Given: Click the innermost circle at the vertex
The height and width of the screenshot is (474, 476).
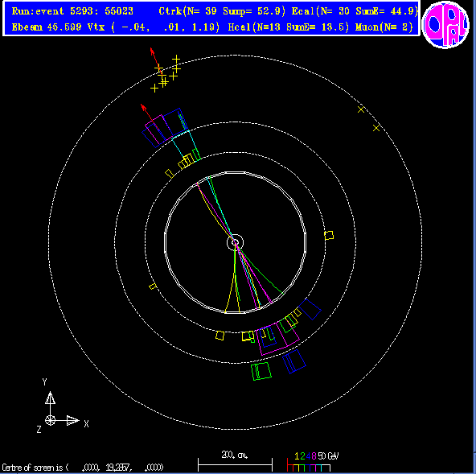Looking at the screenshot, I should 236,242.
